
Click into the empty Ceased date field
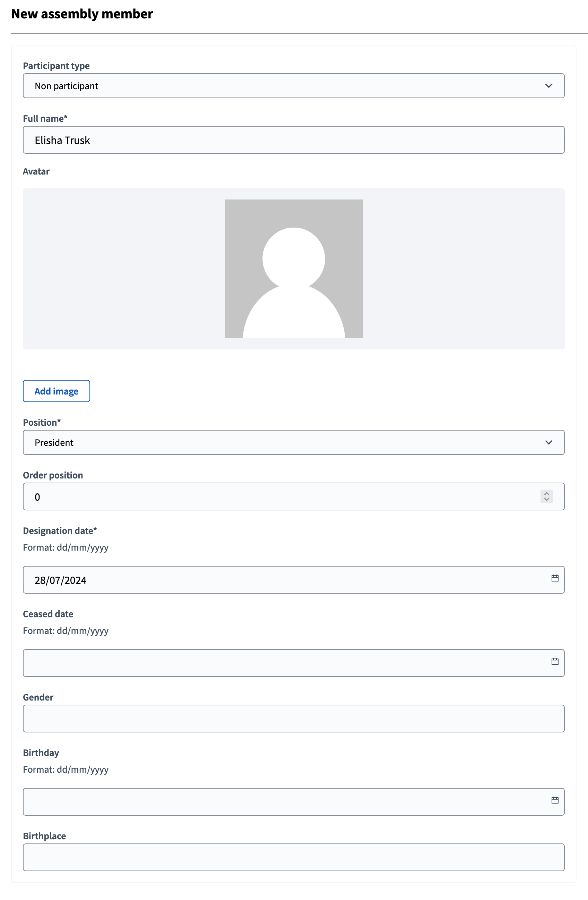tap(280, 663)
